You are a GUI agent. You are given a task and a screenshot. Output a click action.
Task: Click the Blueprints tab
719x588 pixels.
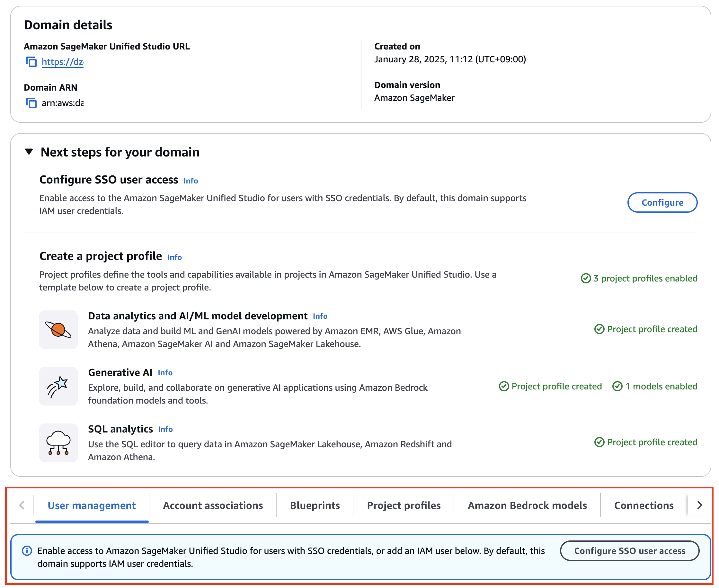point(314,505)
